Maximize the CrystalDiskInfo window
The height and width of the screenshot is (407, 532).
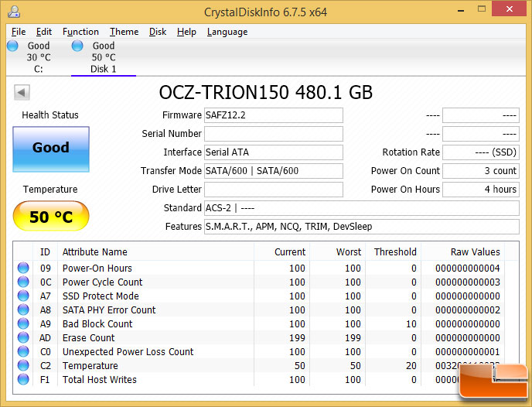(x=482, y=9)
